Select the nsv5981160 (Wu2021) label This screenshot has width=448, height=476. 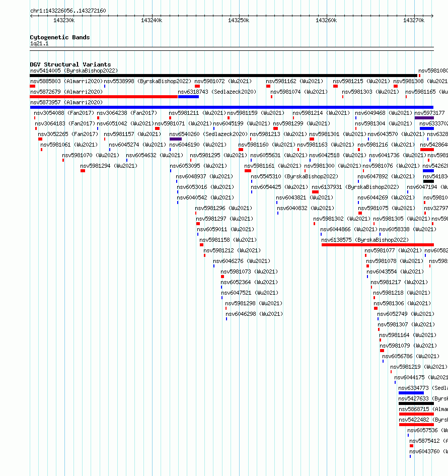(x=267, y=145)
